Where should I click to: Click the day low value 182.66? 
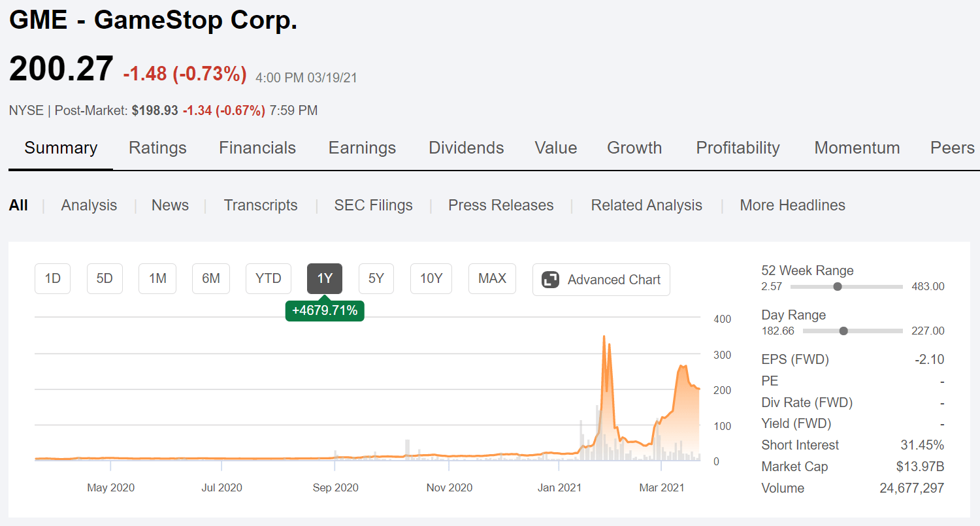click(x=778, y=331)
